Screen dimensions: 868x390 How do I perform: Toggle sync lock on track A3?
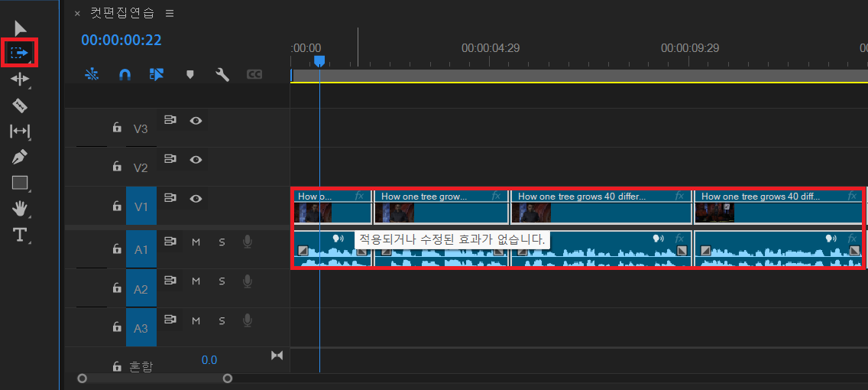(x=170, y=320)
